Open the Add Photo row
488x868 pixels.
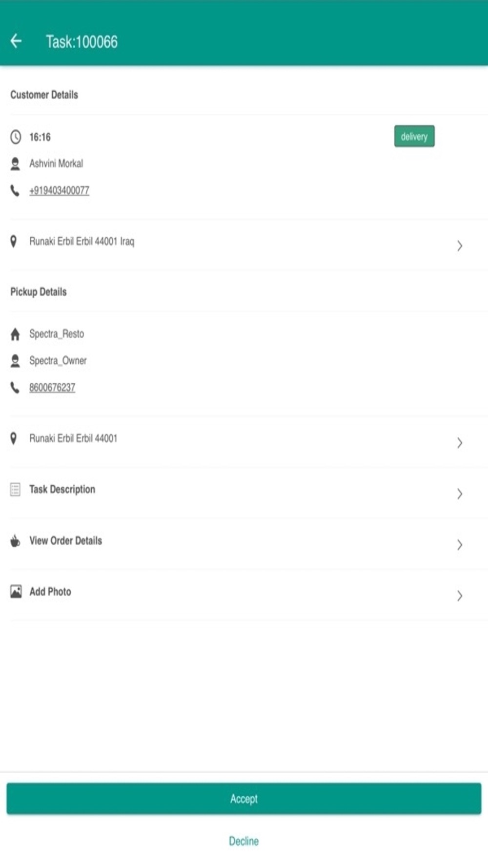tap(244, 594)
